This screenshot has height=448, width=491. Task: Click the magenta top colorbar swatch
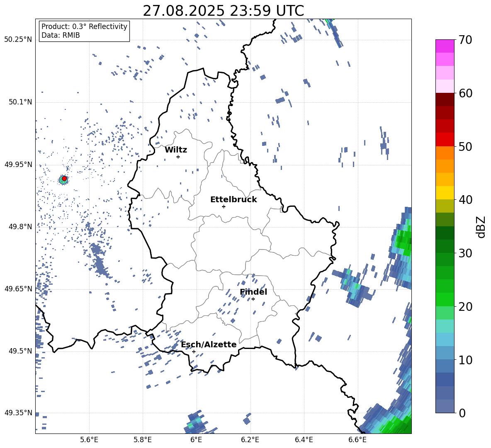click(x=445, y=46)
